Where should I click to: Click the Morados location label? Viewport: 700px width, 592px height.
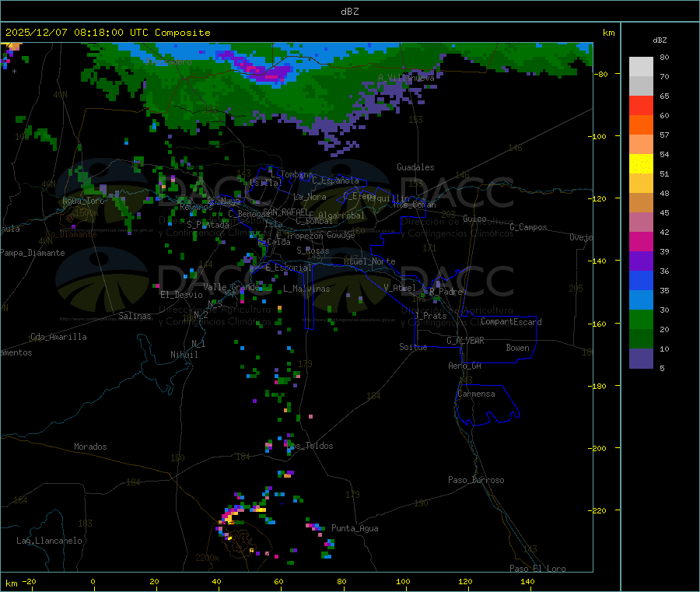(x=90, y=447)
